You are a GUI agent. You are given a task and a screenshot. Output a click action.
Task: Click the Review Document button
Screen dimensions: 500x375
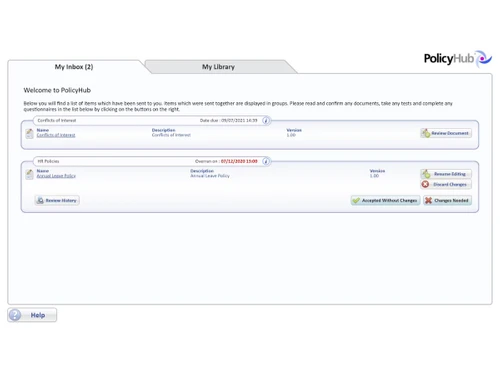coord(446,133)
